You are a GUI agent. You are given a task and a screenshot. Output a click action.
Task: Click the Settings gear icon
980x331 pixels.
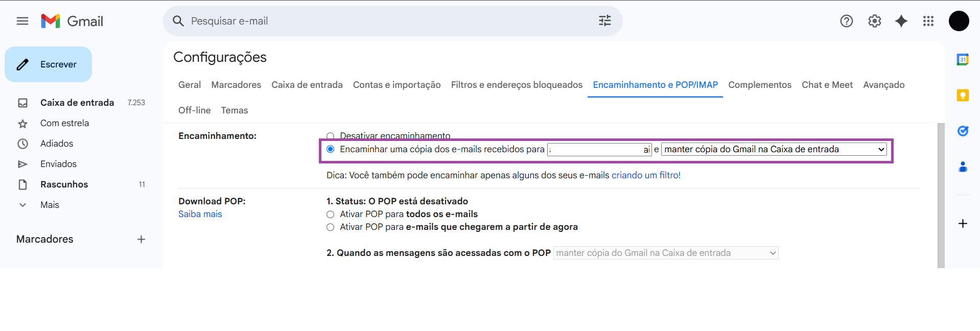click(874, 21)
